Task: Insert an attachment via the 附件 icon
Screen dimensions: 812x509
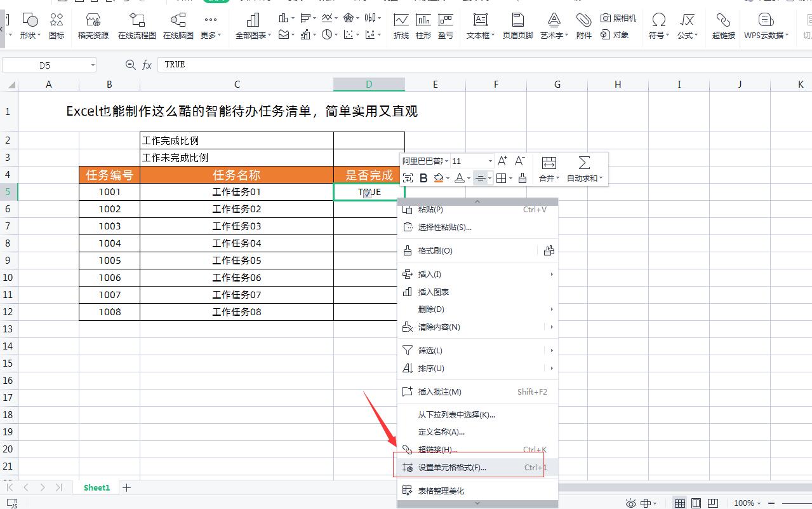Action: click(x=583, y=25)
